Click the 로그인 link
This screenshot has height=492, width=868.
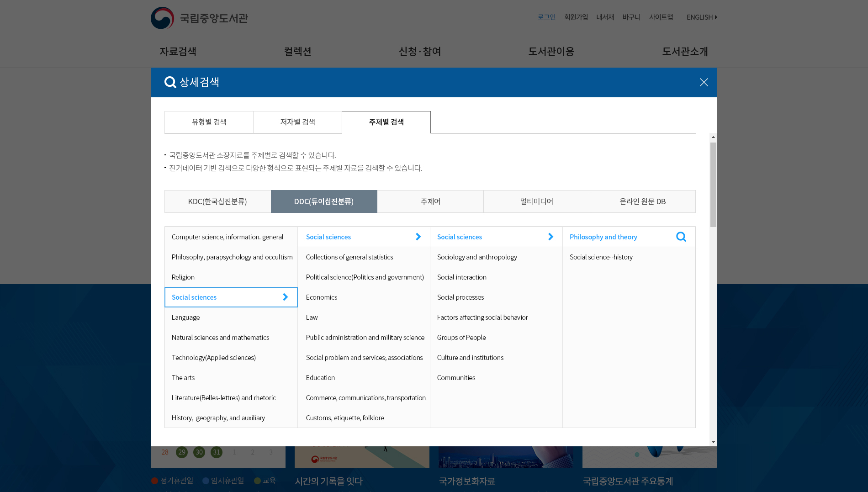[546, 17]
